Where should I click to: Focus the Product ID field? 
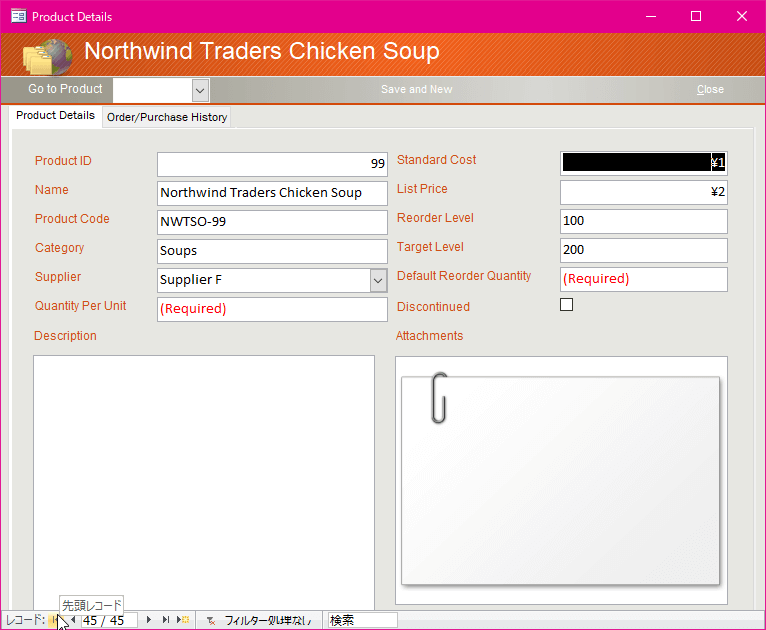point(272,164)
